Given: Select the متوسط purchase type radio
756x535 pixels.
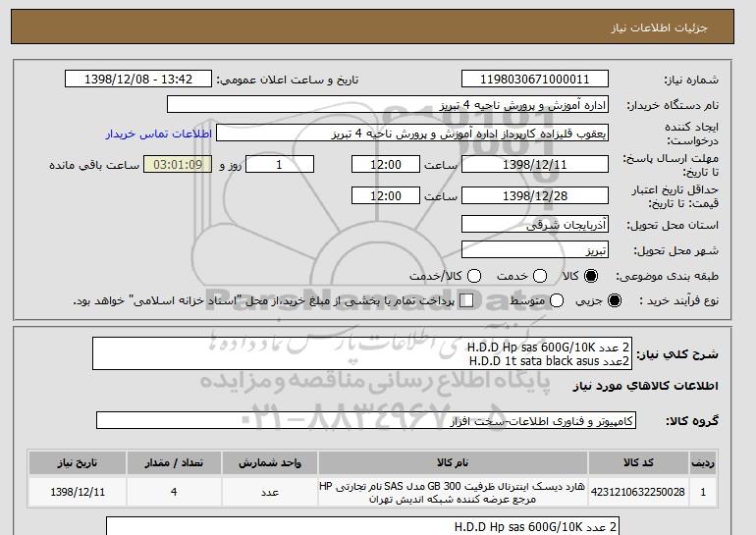Looking at the screenshot, I should (557, 300).
